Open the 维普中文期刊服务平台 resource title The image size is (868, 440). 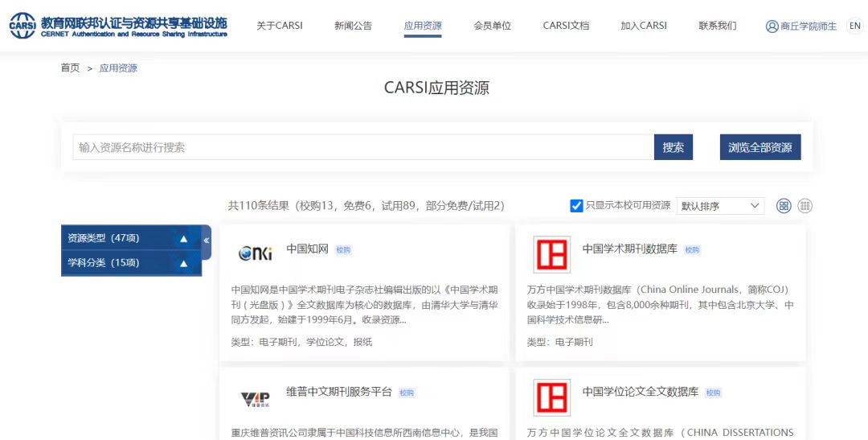point(339,392)
